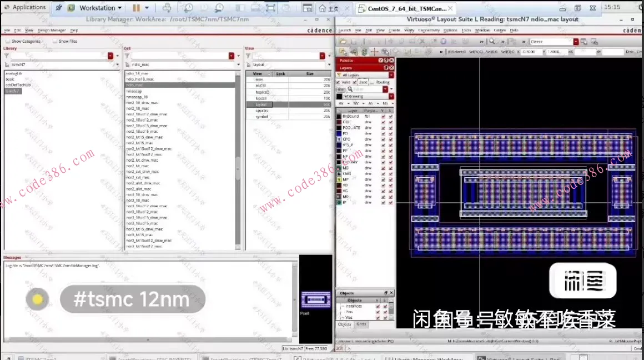This screenshot has width=644, height=360.
Task: Enable the Show Categories checkbox
Action: [7, 41]
